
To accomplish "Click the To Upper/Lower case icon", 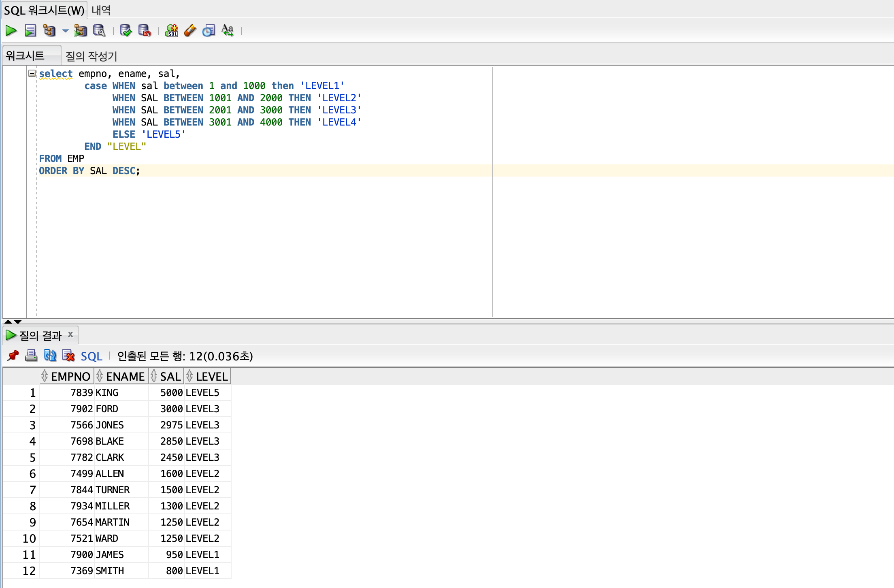I will point(228,31).
